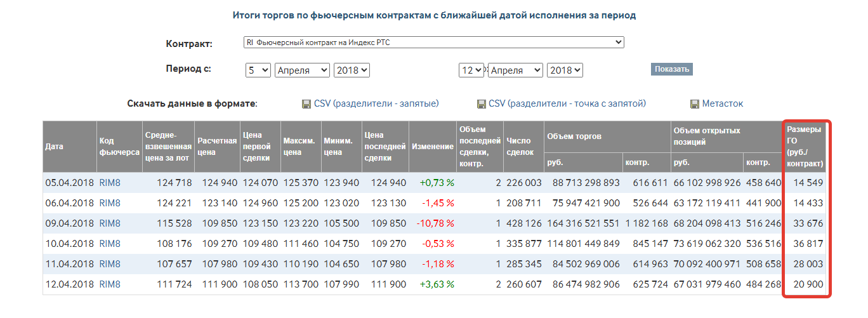Click the date cell 05.04.2018
Screen dimensions: 868x318
69,183
